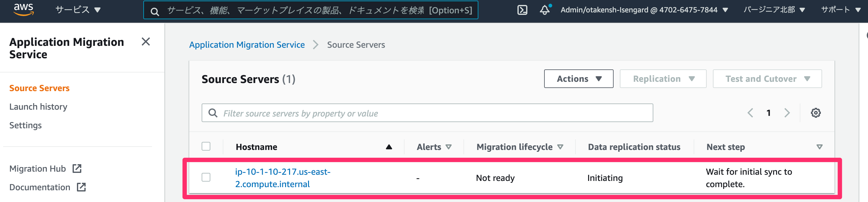Viewport: 868px width, 202px height.
Task: Click the Wait for initial sync text
Action: click(x=749, y=178)
